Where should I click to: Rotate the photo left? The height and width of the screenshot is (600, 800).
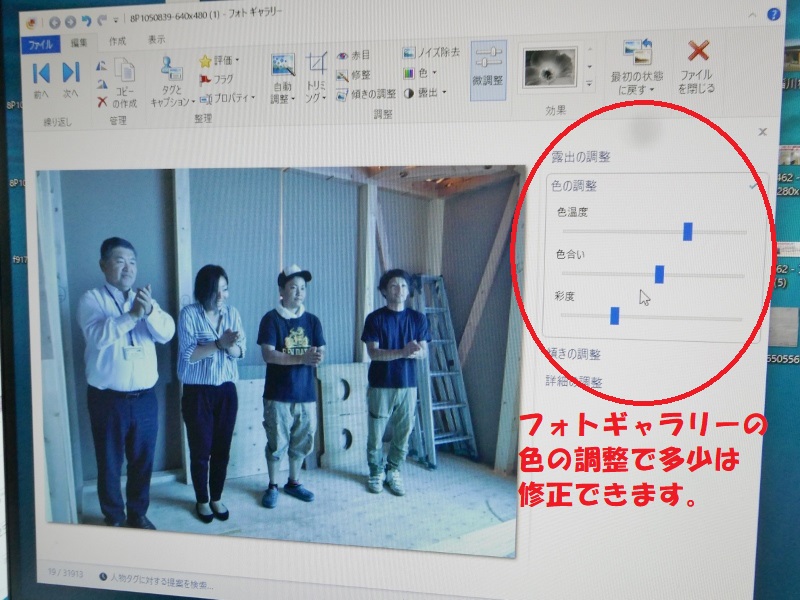[102, 66]
